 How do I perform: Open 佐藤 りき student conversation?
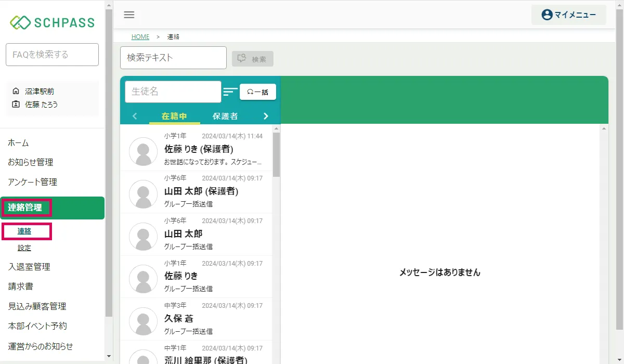(197, 277)
